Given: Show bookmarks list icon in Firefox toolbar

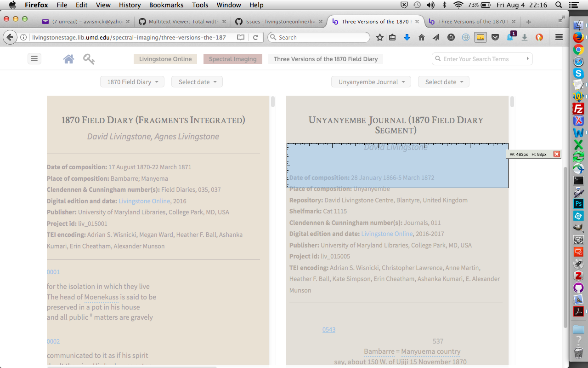Looking at the screenshot, I should point(392,38).
